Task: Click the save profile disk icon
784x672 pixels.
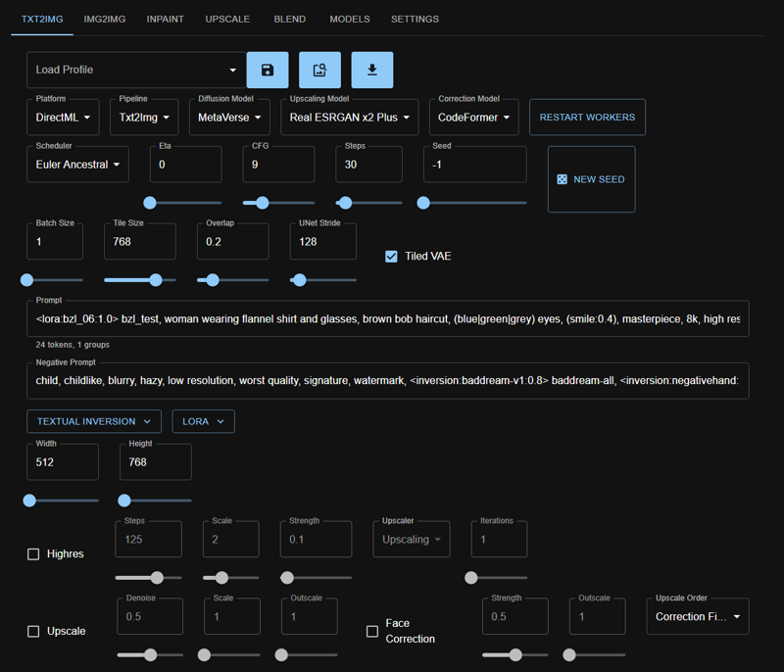Action: pos(268,70)
